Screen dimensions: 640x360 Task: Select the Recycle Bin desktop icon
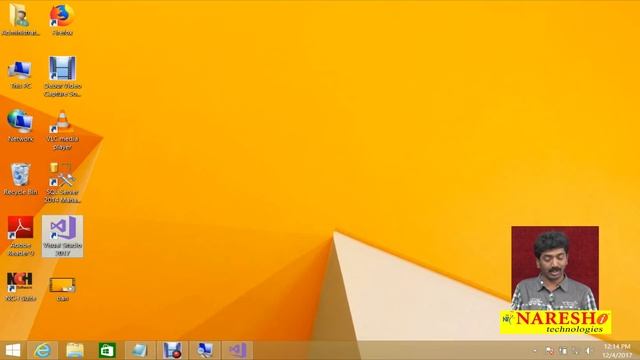[20, 179]
